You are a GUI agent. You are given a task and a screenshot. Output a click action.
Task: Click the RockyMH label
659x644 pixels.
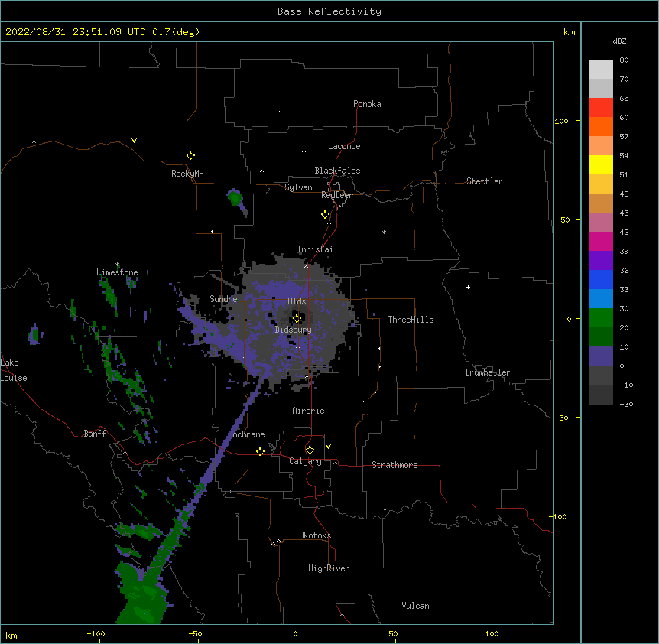(x=187, y=174)
